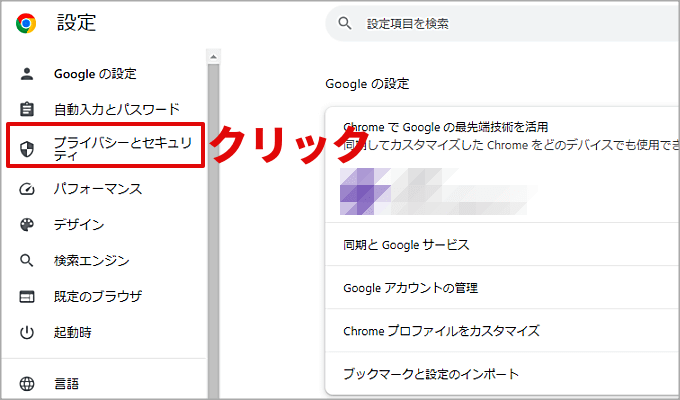Viewport: 680px width, 400px height.
Task: Click the clipboard icon for 自動入力とパスワード
Action: (27, 109)
